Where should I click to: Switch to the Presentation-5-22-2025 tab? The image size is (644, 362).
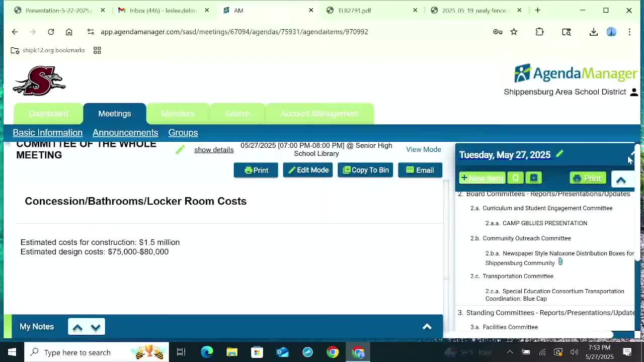click(59, 10)
